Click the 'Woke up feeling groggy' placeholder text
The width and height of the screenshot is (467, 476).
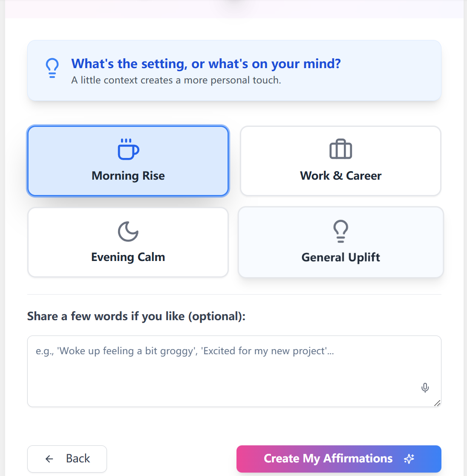pos(185,351)
